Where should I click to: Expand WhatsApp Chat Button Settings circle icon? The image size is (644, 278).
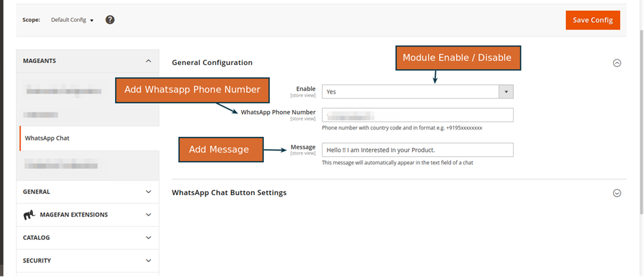coord(617,193)
